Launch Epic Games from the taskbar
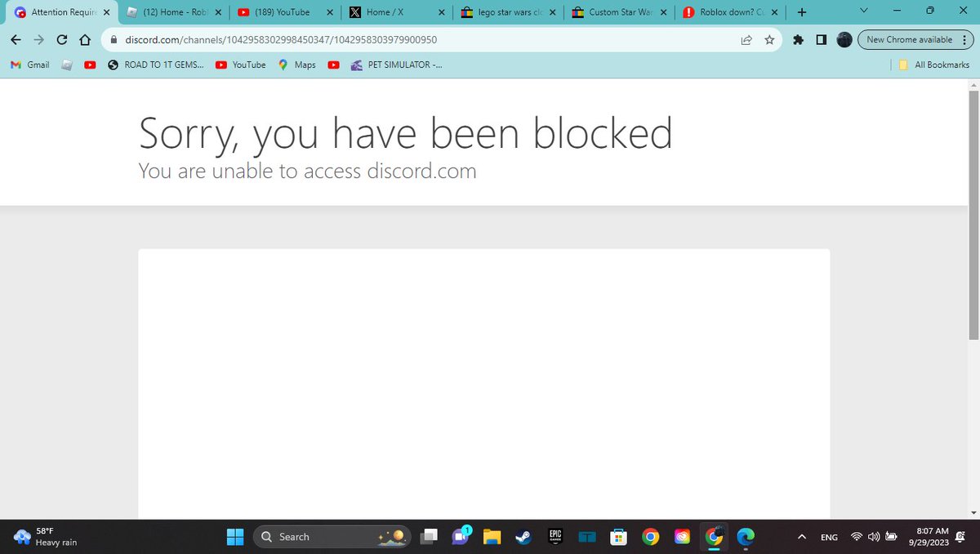The image size is (980, 554). tap(555, 537)
